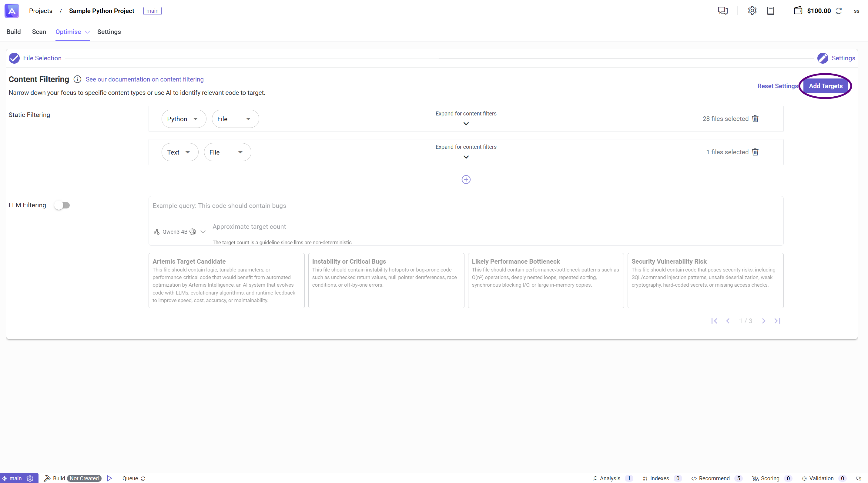Type in the Approximate target count field
The height and width of the screenshot is (483, 868).
click(x=281, y=227)
